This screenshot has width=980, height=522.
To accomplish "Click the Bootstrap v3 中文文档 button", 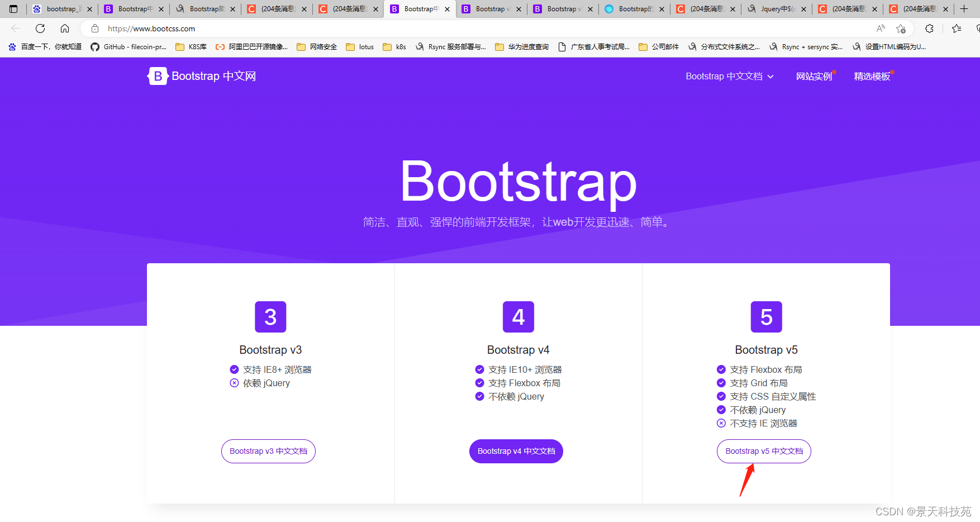I will tap(268, 451).
